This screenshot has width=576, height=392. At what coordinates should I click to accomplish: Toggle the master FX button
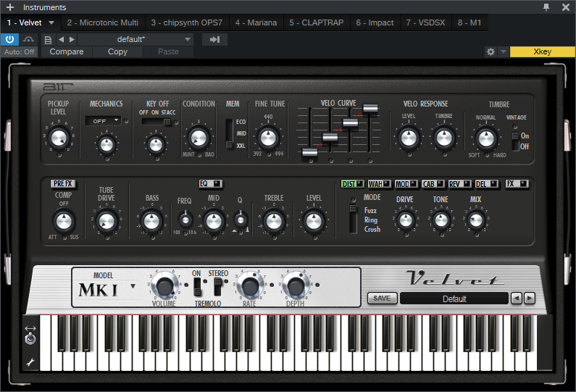(517, 183)
